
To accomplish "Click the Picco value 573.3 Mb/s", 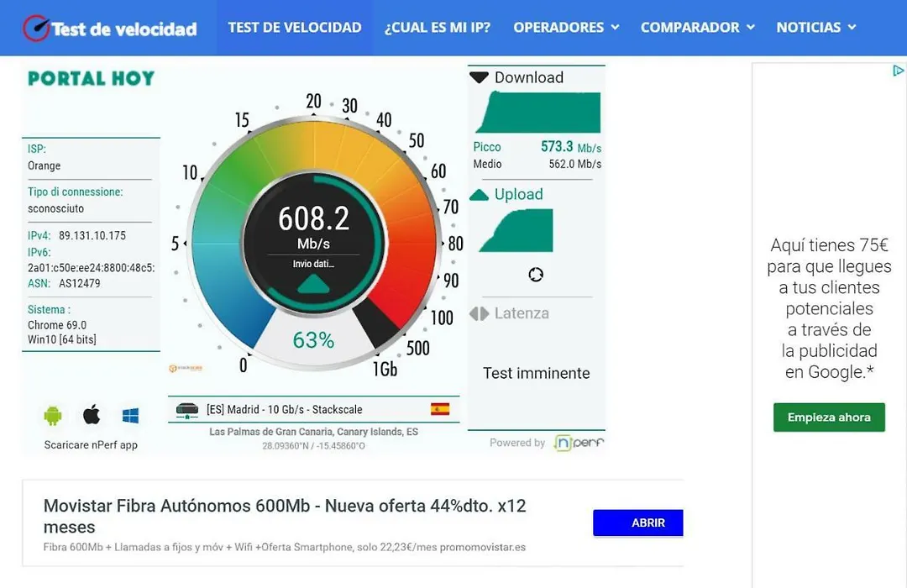I will pos(571,147).
